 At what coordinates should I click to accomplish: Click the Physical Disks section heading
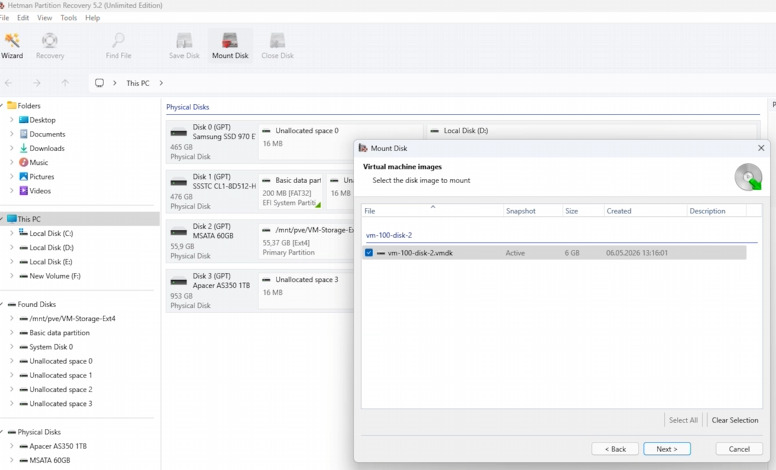(188, 107)
